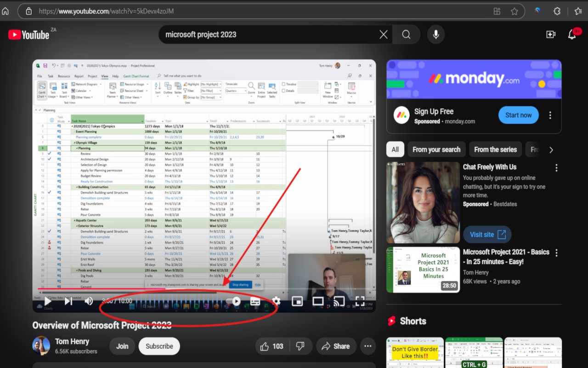Open Tom Henry channel under suggested video
Screen dimensions: 588x368
475,272
